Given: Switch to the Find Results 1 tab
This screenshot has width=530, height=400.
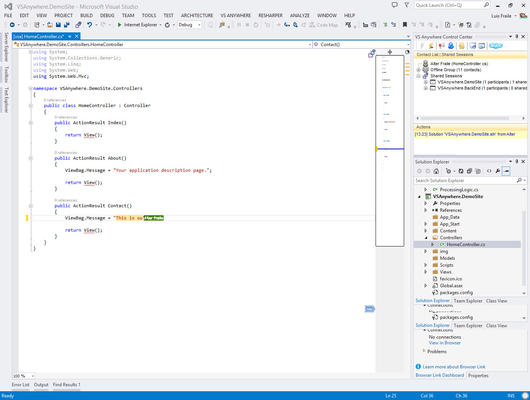Looking at the screenshot, I should click(x=66, y=385).
